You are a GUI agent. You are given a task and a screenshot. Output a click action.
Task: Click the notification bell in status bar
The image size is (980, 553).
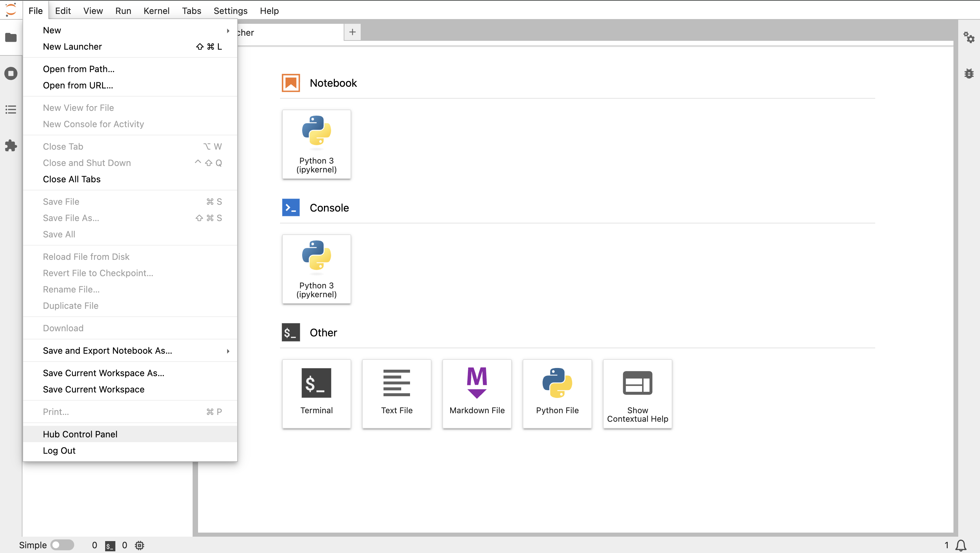[x=961, y=545]
